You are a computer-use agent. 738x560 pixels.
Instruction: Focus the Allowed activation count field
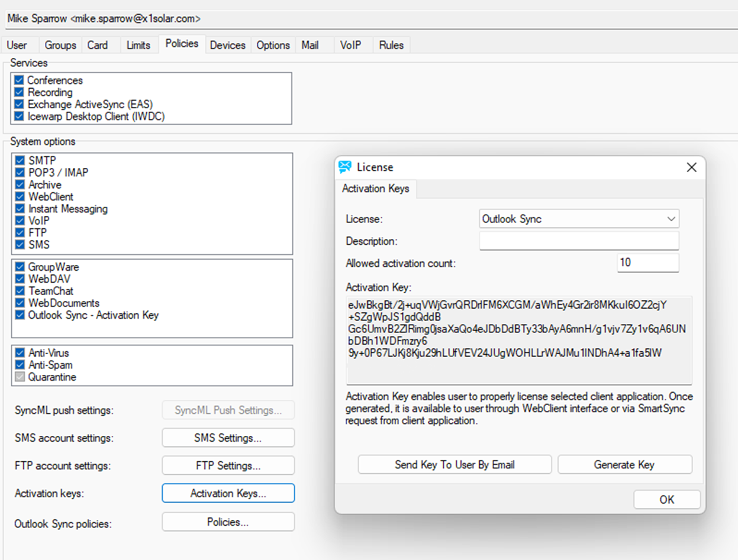click(x=647, y=263)
